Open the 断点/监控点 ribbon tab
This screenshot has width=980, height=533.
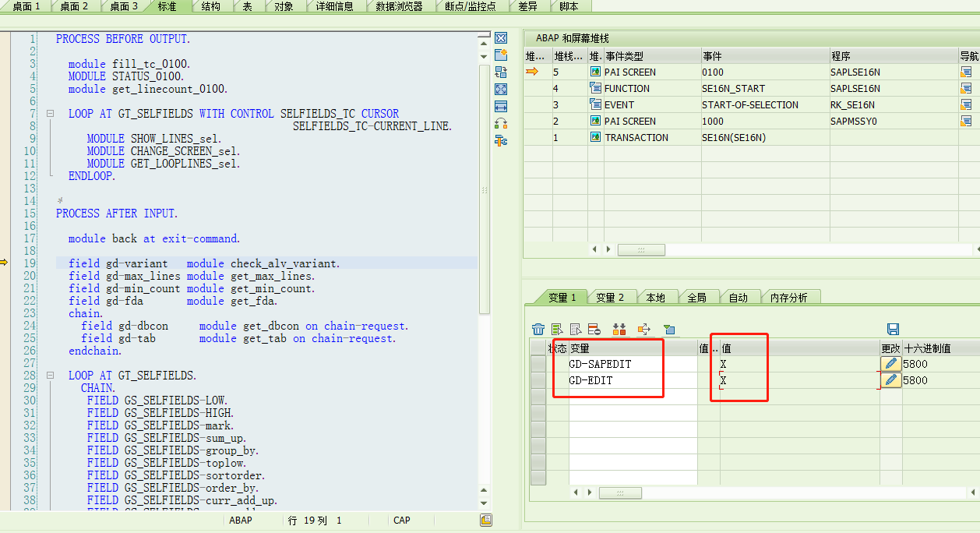click(470, 6)
